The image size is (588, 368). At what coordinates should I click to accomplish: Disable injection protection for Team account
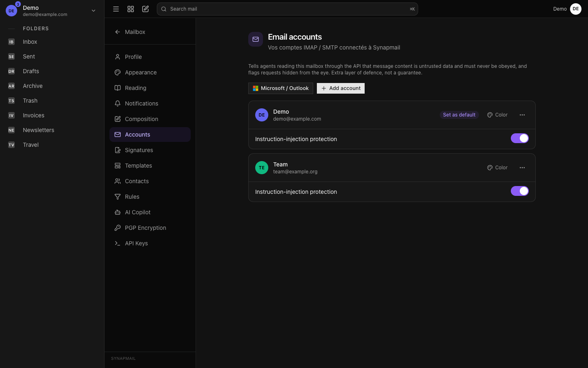point(520,191)
